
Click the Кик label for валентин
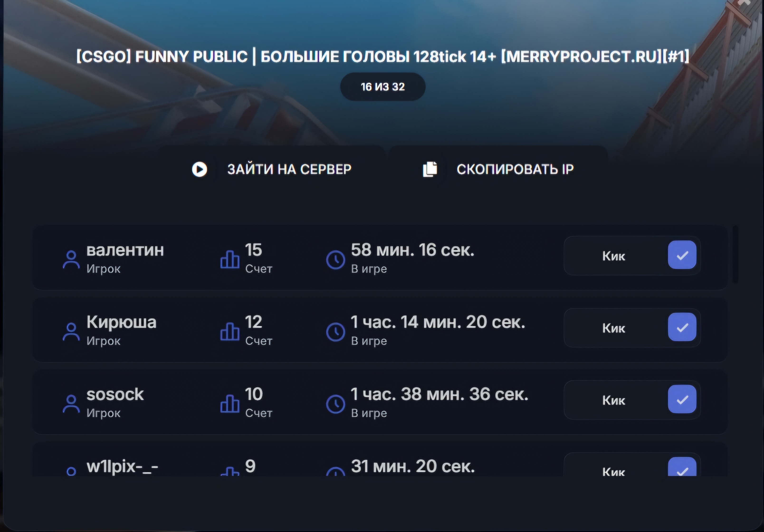[x=614, y=256]
